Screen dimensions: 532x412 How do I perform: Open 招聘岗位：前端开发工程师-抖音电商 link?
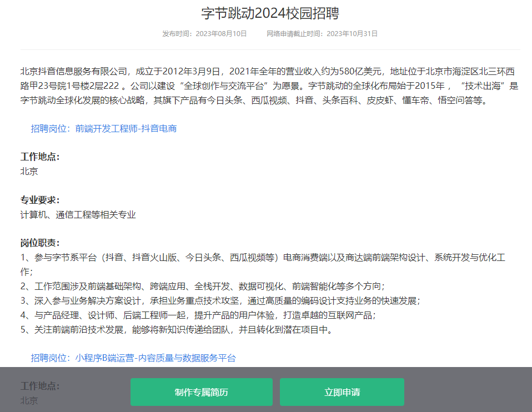point(104,129)
